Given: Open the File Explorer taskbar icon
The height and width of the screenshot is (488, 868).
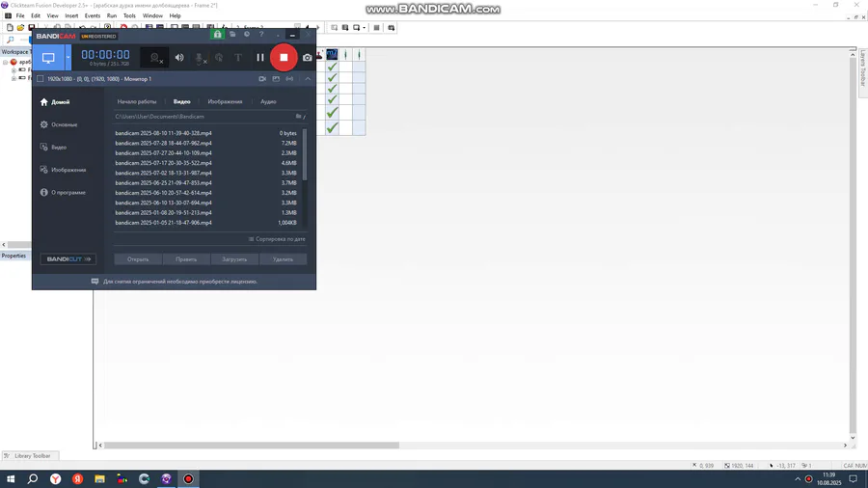Looking at the screenshot, I should (99, 479).
